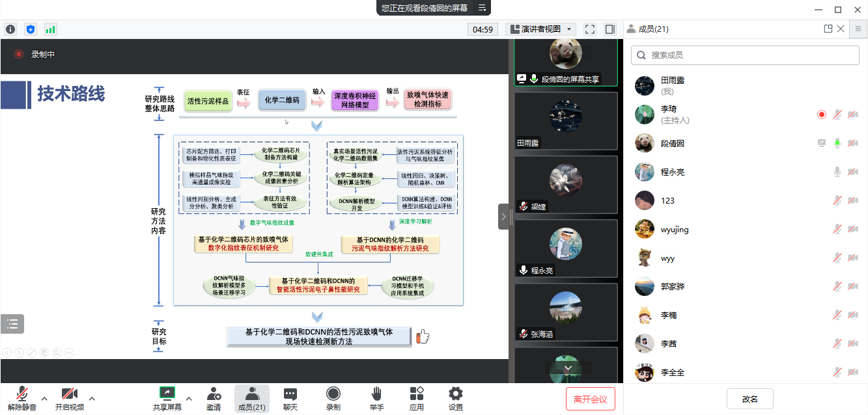
Task: Toggle the side panel layout icon
Action: point(609,29)
